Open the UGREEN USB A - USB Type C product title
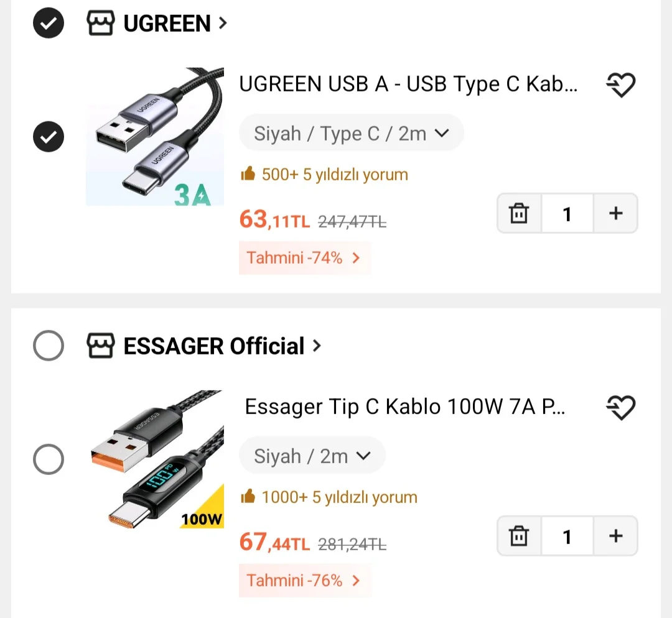Image resolution: width=672 pixels, height=618 pixels. (408, 85)
